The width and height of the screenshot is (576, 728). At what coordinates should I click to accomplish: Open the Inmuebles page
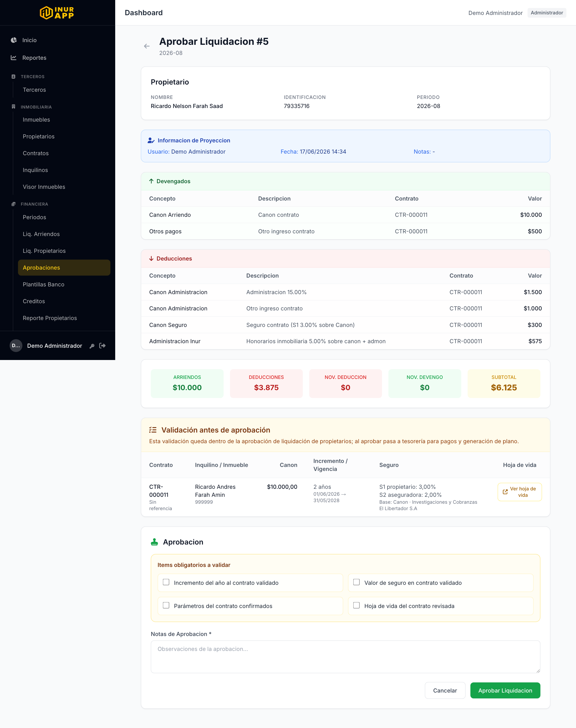click(x=64, y=120)
